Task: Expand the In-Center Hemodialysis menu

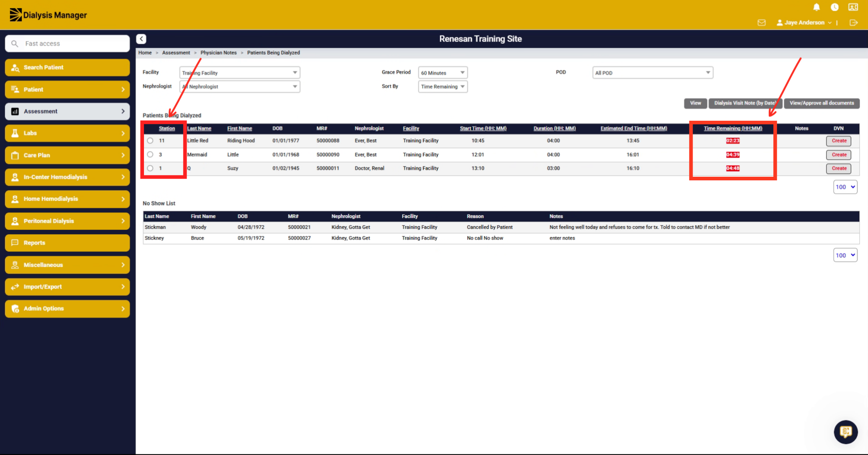Action: (67, 177)
